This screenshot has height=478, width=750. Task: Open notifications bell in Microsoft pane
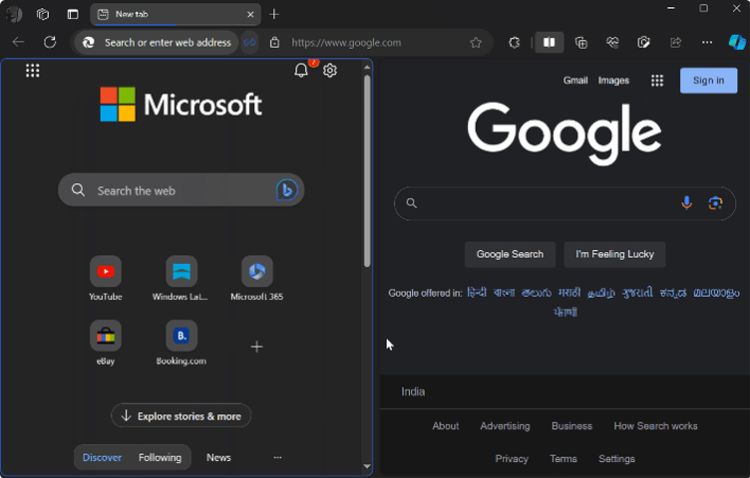tap(301, 71)
